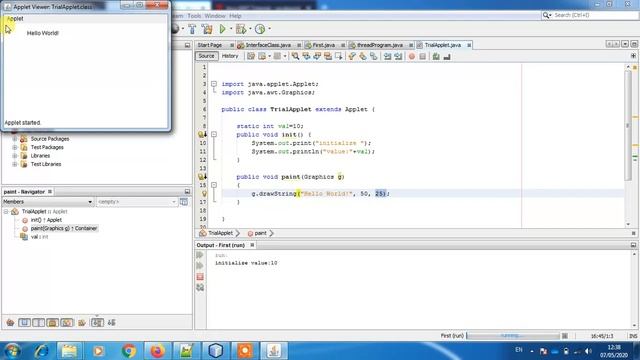Switch to InterfaceClass.java tab
The image size is (640, 360).
coord(268,45)
